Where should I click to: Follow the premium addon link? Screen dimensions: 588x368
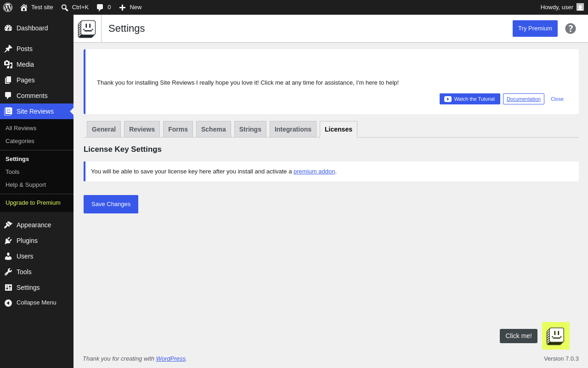314,171
